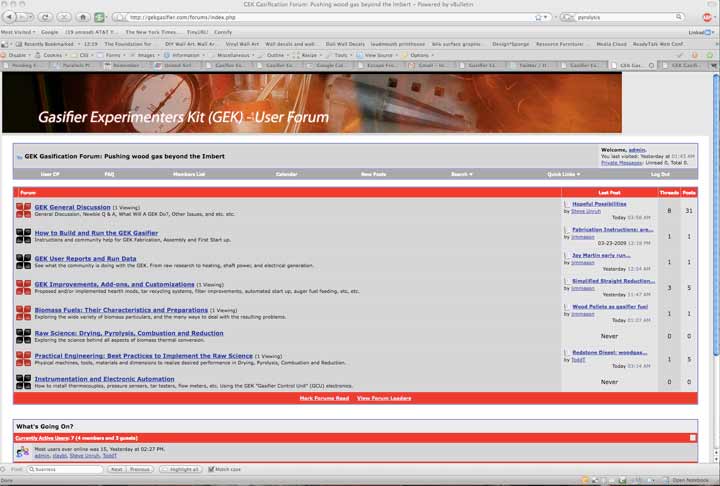Open the Tools developer toolbar menu
The width and height of the screenshot is (720, 486).
click(x=339, y=55)
